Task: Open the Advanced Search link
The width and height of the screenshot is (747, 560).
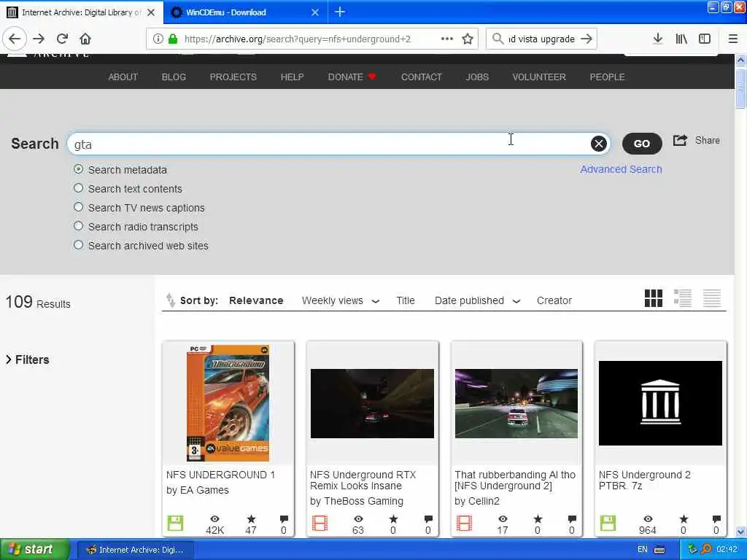Action: 621,169
